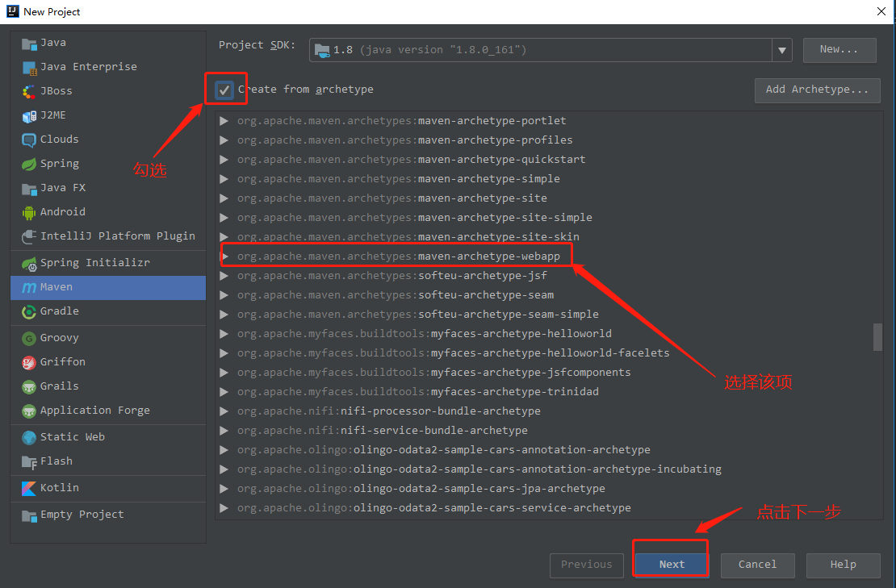
Task: Click the Maven m icon
Action: (x=28, y=287)
